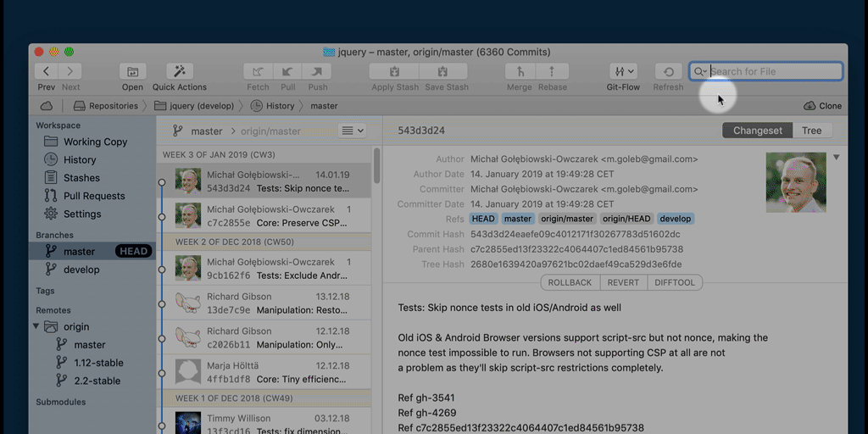Click the Search for File field
The image size is (868, 434).
pos(773,71)
